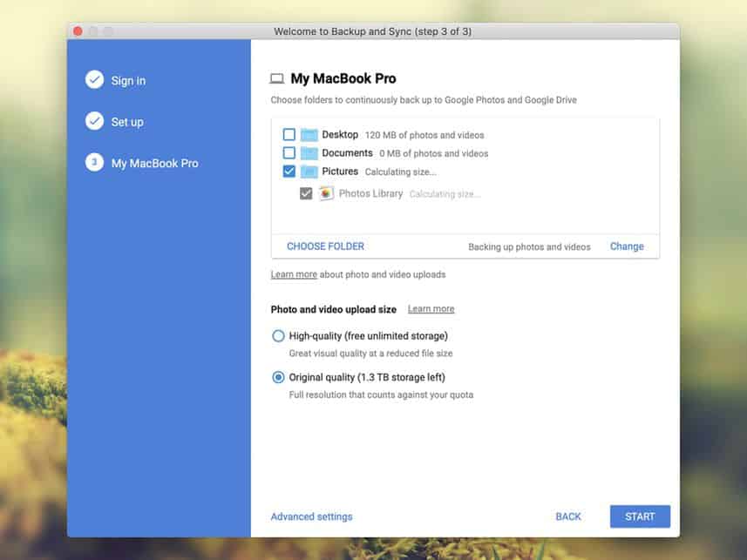Go BACK to the previous step

(x=568, y=516)
